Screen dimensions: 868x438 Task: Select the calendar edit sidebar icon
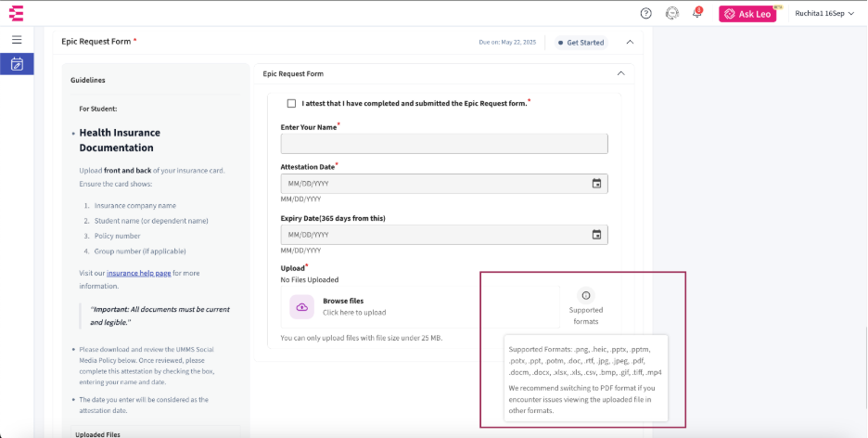point(17,64)
